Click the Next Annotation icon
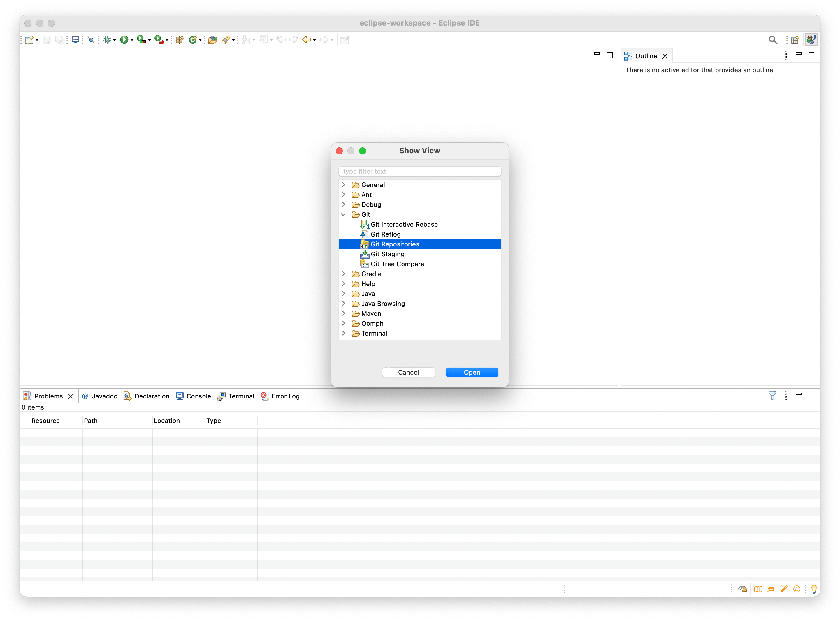The image size is (840, 621). pos(246,40)
